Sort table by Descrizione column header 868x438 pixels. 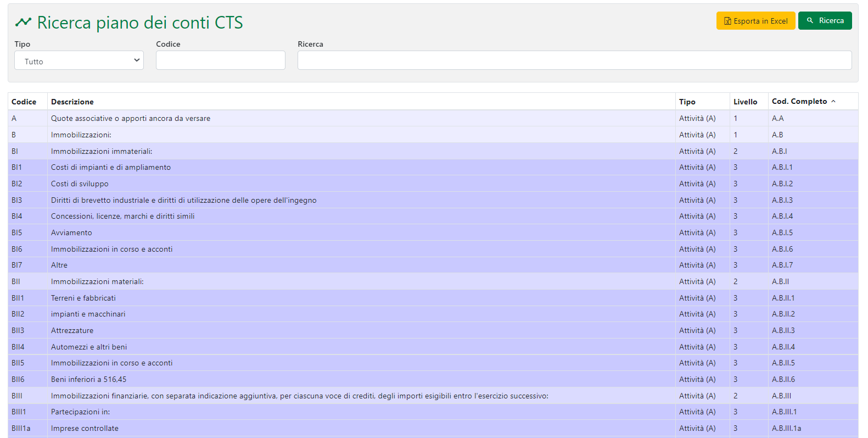point(72,102)
